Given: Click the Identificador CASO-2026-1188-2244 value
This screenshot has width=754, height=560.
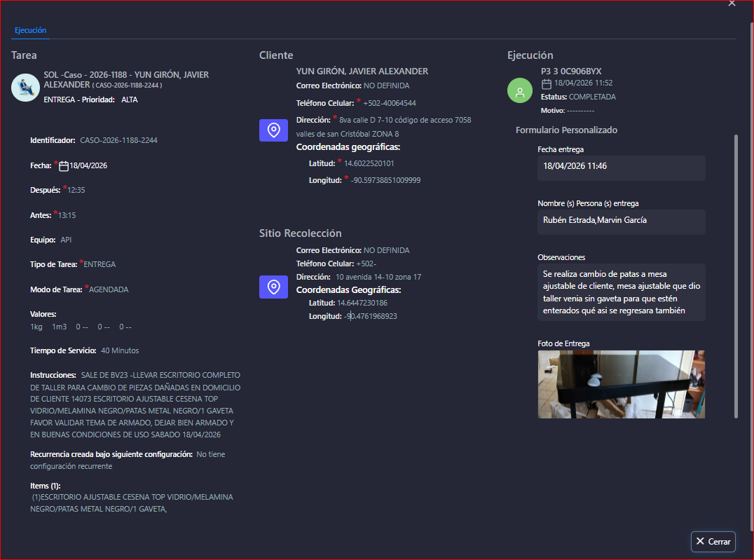Looking at the screenshot, I should 118,140.
